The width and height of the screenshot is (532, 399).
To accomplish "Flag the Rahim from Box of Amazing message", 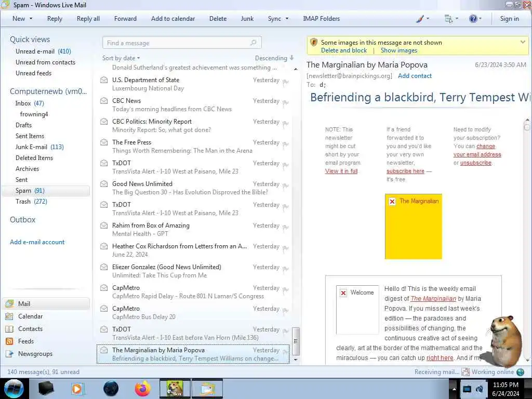I will (x=286, y=228).
